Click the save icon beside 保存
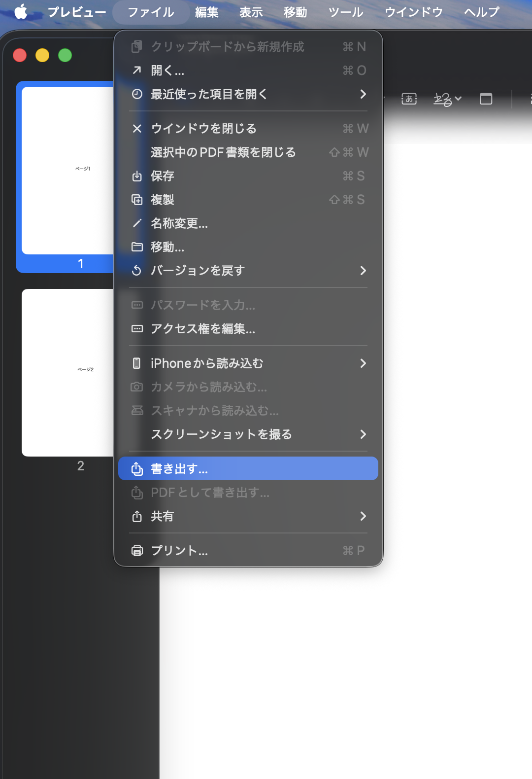This screenshot has width=532, height=779. click(x=137, y=176)
